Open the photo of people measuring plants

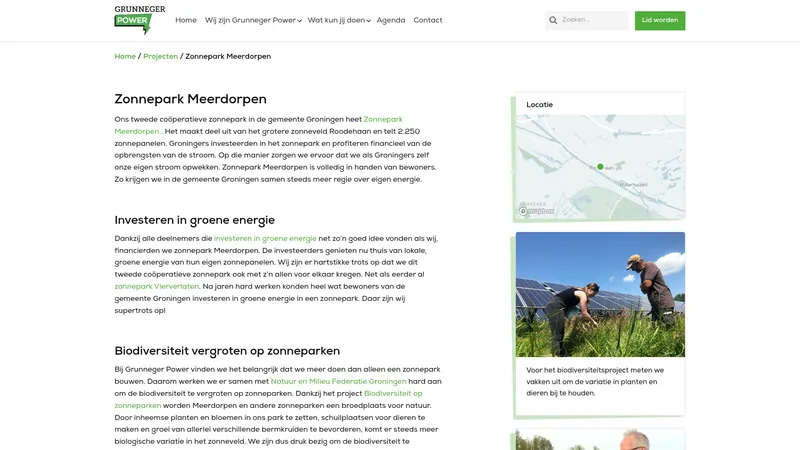tap(600, 294)
